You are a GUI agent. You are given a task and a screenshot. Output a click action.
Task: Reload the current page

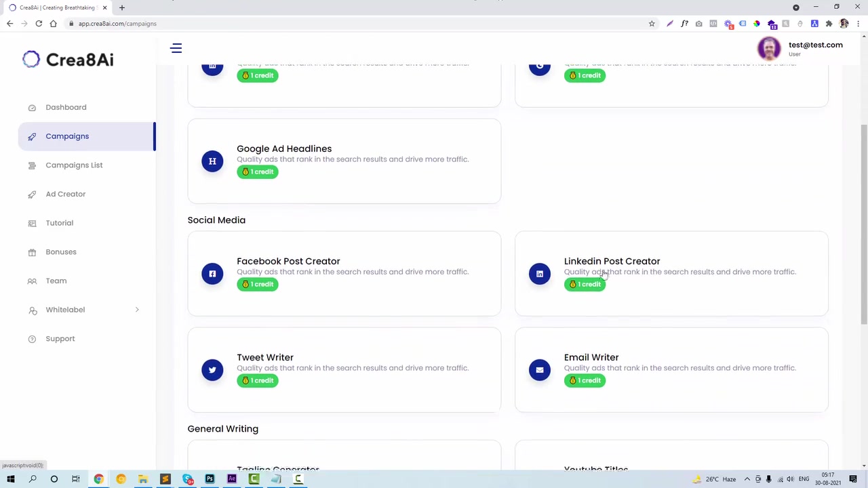click(x=39, y=24)
